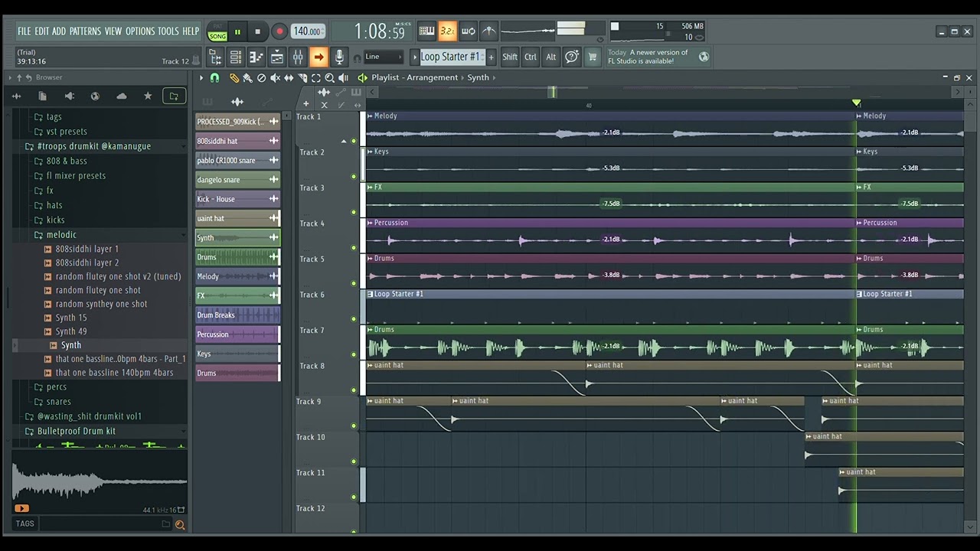Click the Ctrl button
The height and width of the screenshot is (551, 980).
coord(531,57)
